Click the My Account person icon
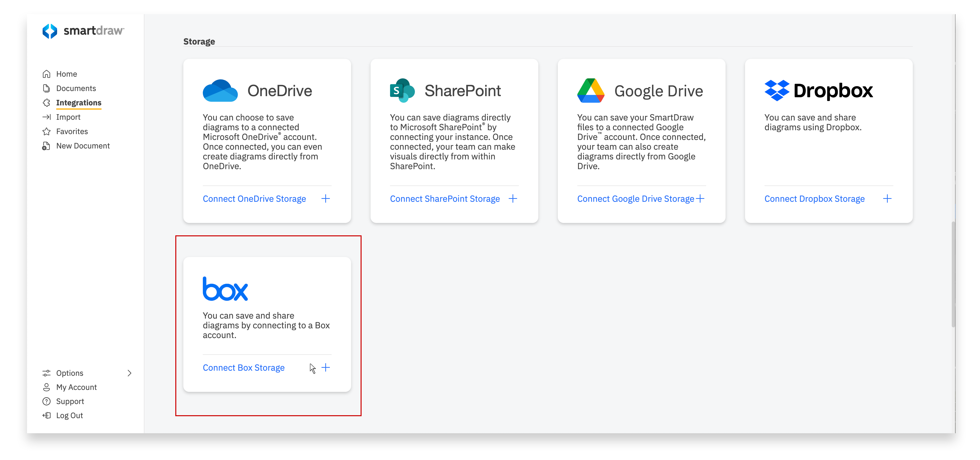Viewport: 980px width, 460px height. (x=47, y=387)
